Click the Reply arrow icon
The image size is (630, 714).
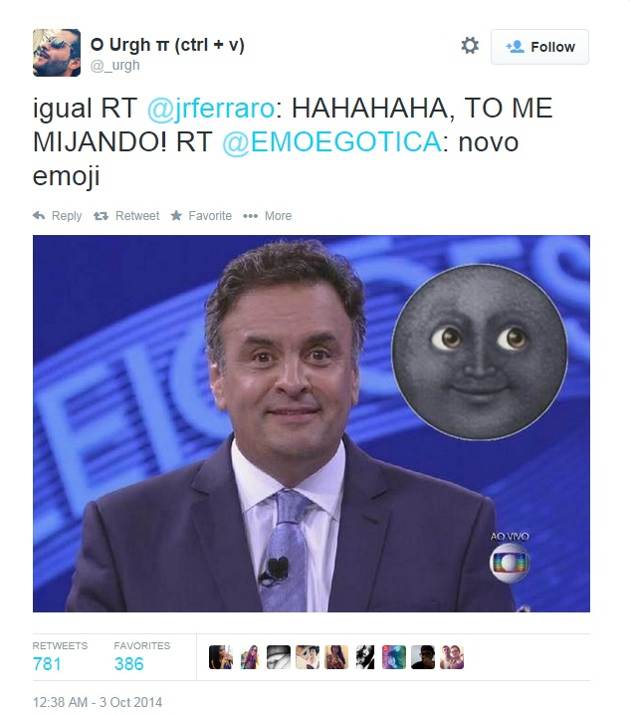point(39,215)
